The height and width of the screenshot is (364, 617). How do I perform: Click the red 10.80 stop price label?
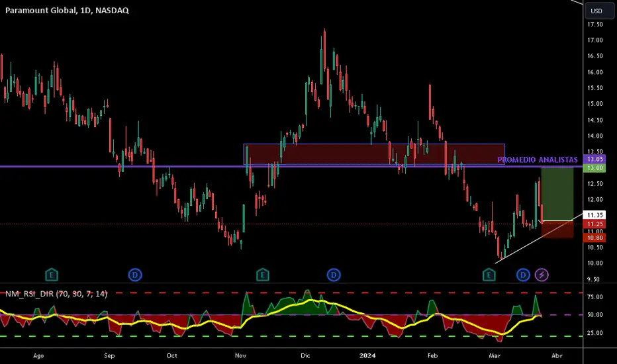[594, 238]
